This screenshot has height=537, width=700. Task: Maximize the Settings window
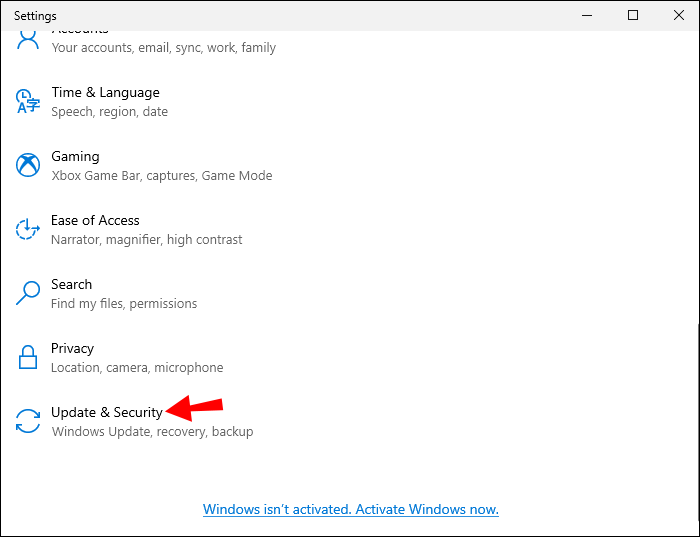[x=633, y=15]
